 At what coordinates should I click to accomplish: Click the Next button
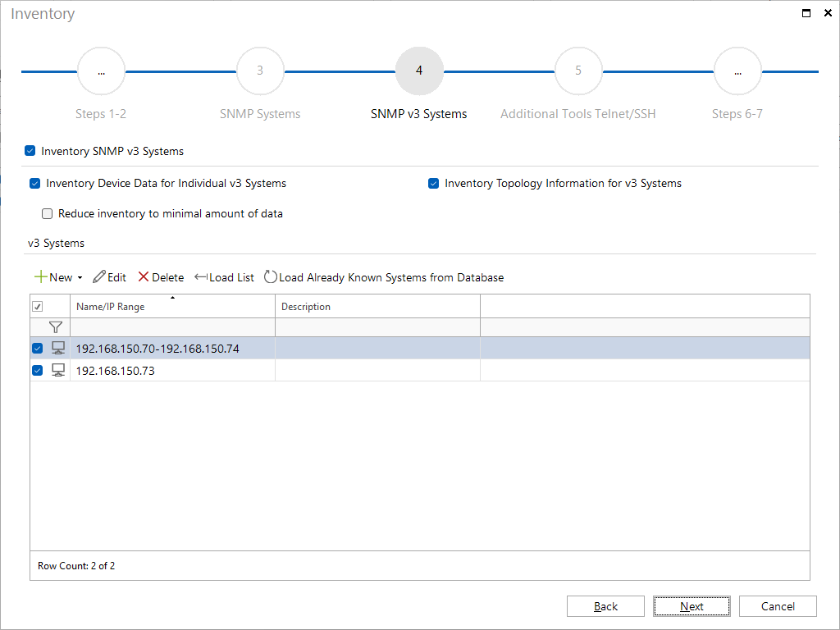[x=692, y=606]
